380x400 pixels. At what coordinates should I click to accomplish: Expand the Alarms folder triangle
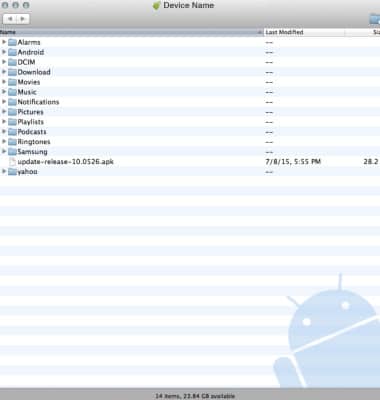(x=4, y=42)
